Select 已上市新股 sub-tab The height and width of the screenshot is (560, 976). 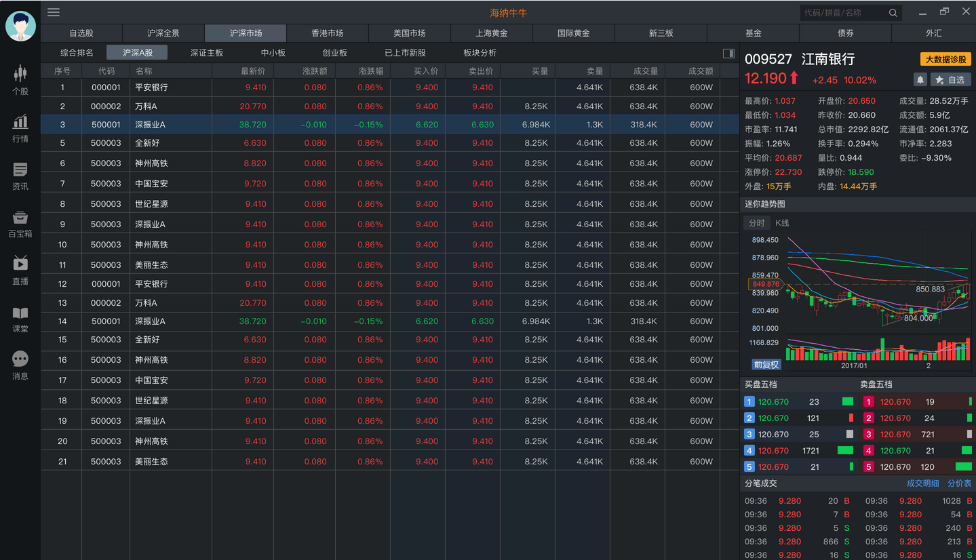(x=406, y=53)
